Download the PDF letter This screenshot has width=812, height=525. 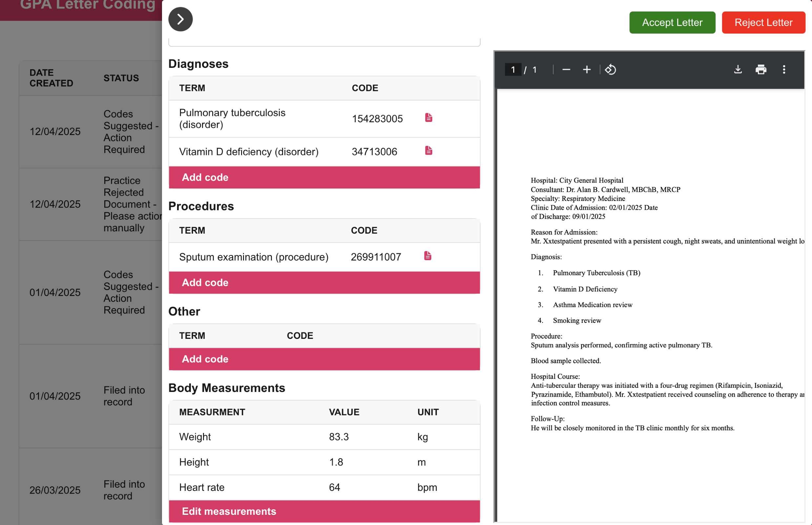[x=738, y=69]
